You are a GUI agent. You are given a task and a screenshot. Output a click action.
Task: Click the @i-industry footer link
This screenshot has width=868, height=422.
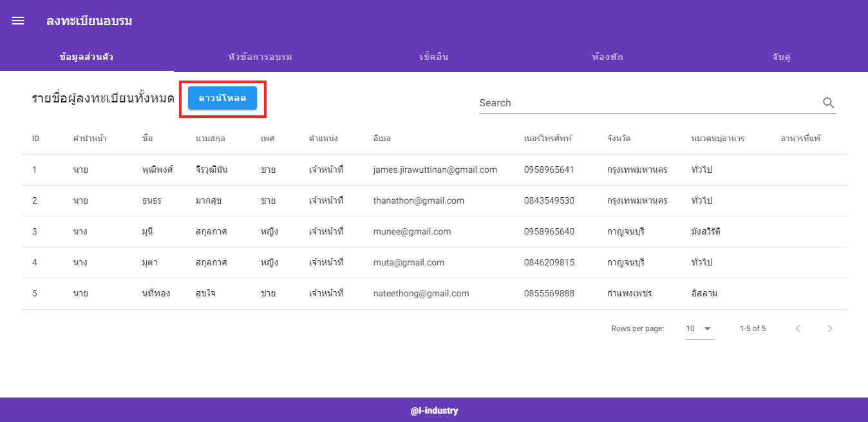434,410
